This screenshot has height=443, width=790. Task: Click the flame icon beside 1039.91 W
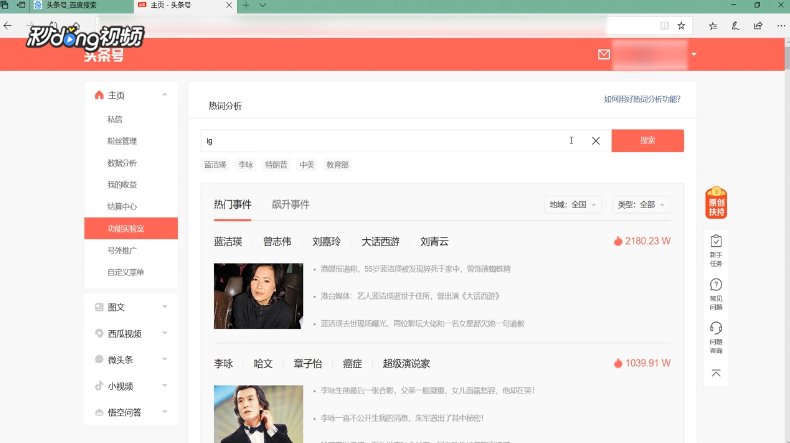[x=618, y=363]
